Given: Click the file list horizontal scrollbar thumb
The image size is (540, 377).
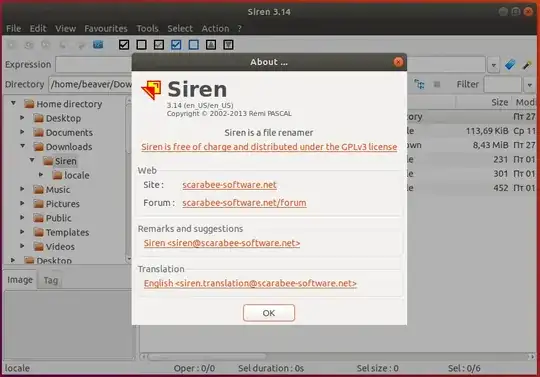Looking at the screenshot, I should click(207, 357).
